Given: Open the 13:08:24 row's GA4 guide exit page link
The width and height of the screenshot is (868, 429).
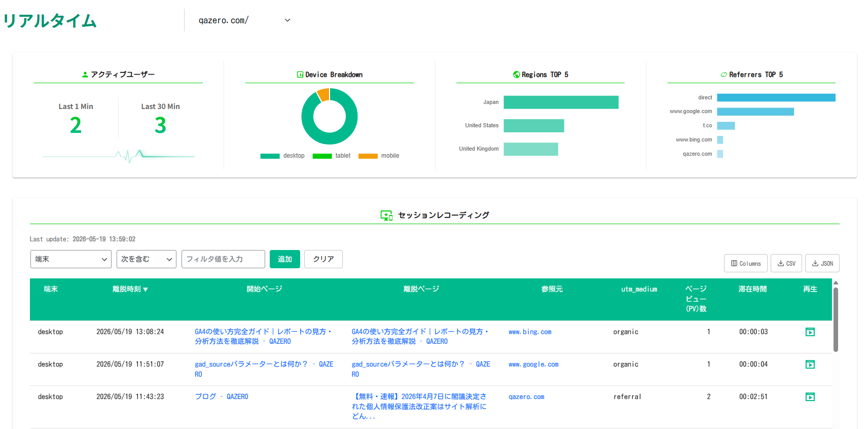Looking at the screenshot, I should [x=420, y=337].
